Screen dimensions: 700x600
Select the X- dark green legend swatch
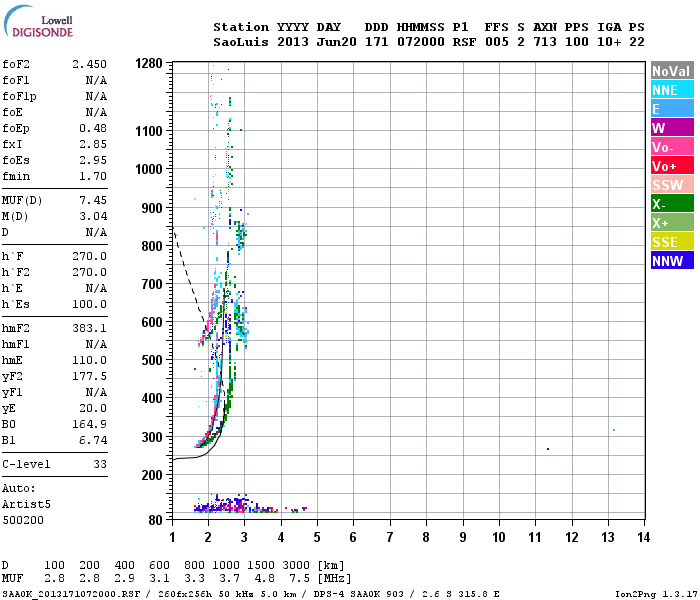[672, 204]
